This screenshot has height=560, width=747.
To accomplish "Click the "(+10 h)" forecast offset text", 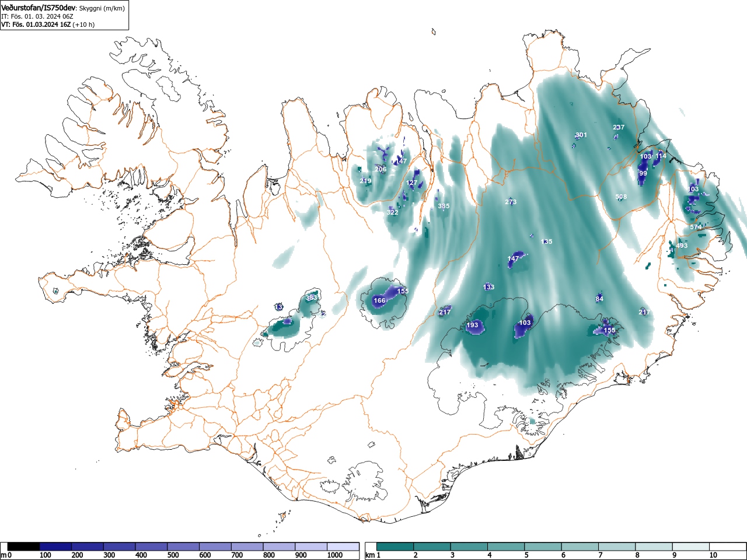I will 83,24.
